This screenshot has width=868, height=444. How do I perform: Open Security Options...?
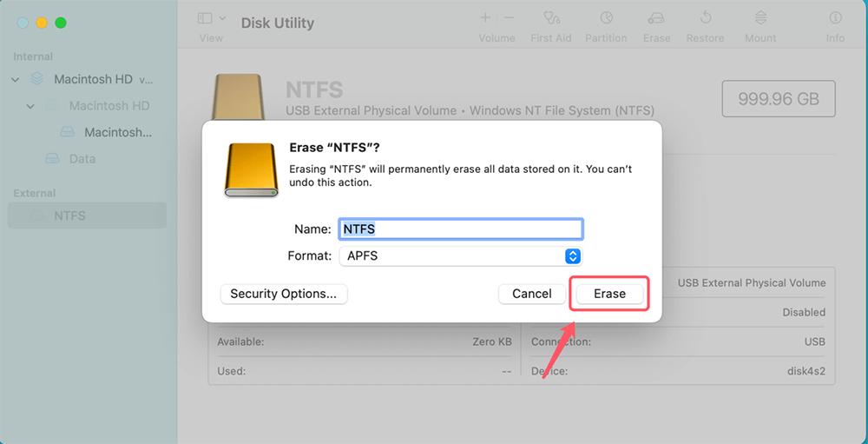click(x=283, y=294)
